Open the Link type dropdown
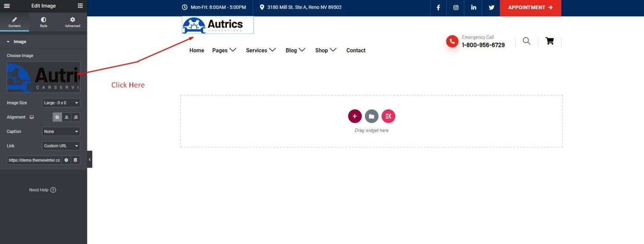Viewport: 644px width, 244px height. coord(61,146)
